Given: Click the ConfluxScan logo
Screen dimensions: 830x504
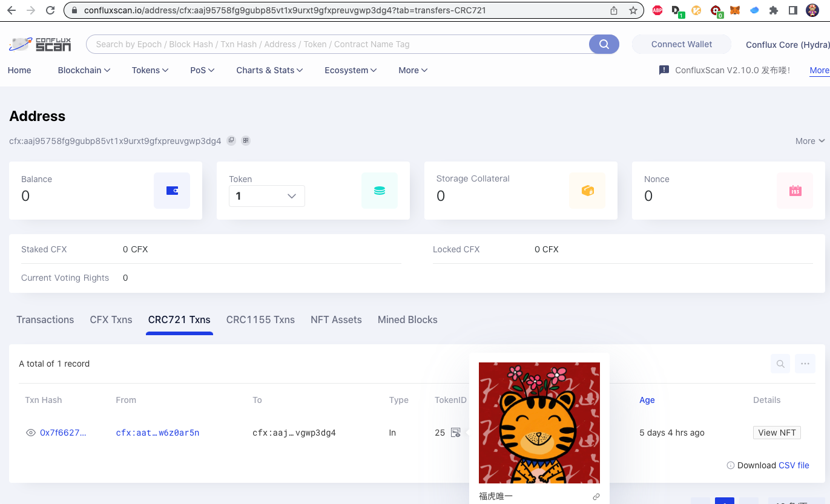Looking at the screenshot, I should [40, 44].
